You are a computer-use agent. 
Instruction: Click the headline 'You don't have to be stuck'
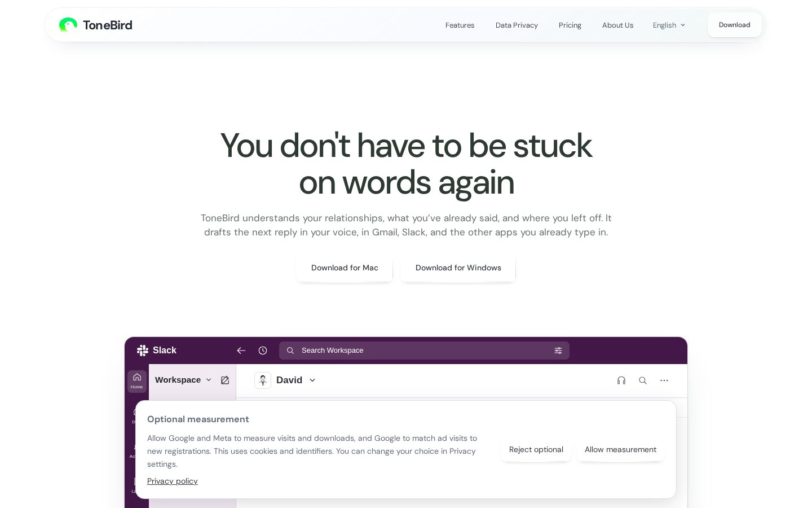[406, 146]
